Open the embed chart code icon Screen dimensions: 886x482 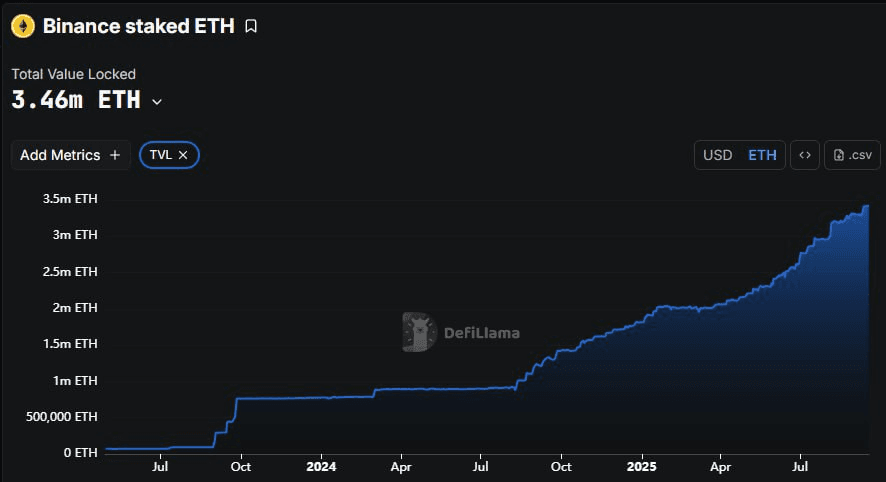click(805, 155)
